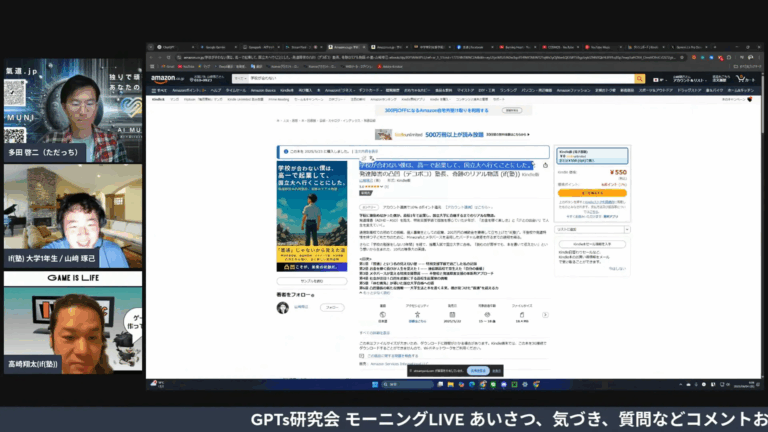Advance book details carousel with right arrow
Viewport: 768px width, 432px height.
tap(545, 315)
